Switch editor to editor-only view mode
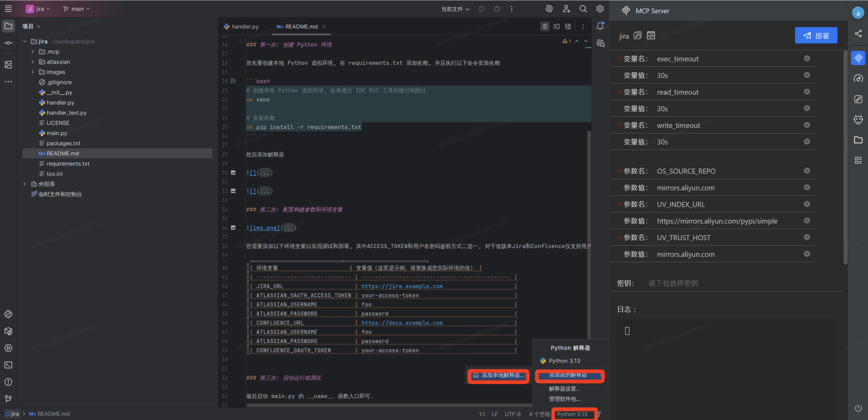This screenshot has height=420, width=868. pos(545,26)
